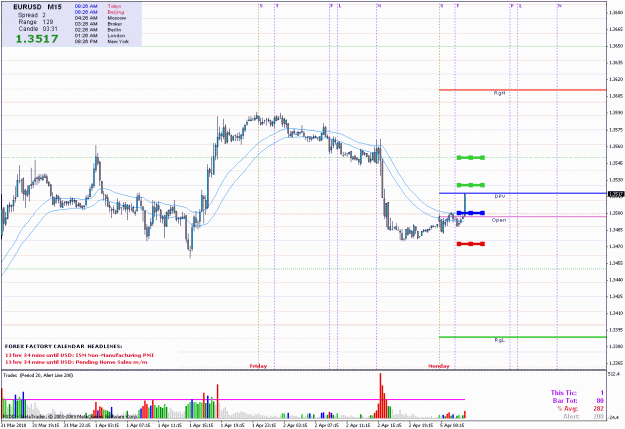Click the This Tic value row
Viewport: 625px width, 429px height.
point(577,393)
